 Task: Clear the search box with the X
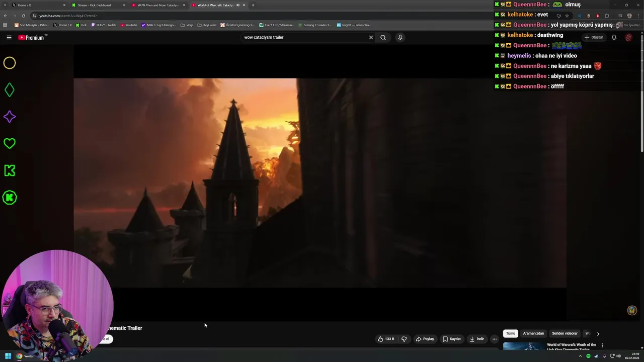point(371,37)
